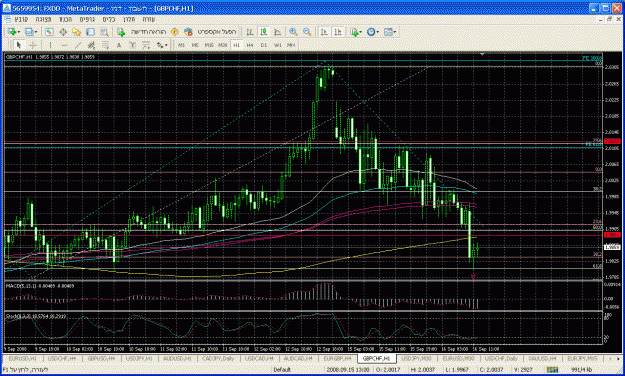This screenshot has height=376, width=625.
Task: Select the Fibonacci Retracement tool
Action: pyautogui.click(x=105, y=45)
